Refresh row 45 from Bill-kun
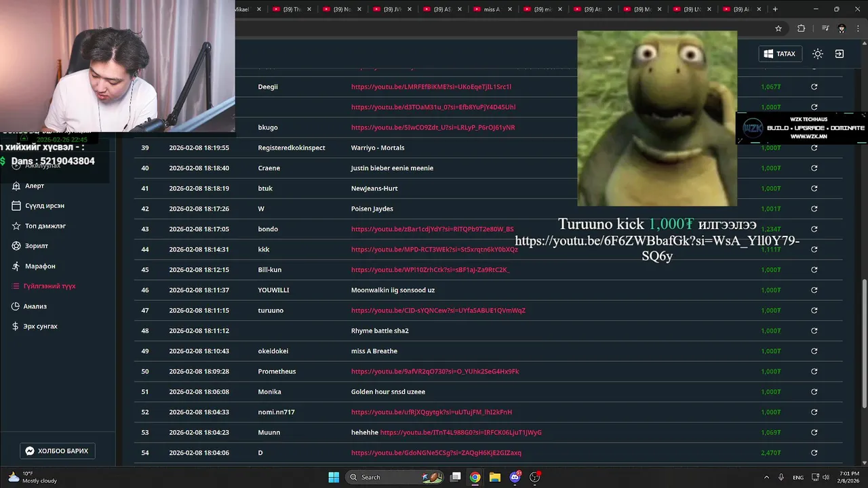Viewport: 868px width, 488px height. pyautogui.click(x=814, y=270)
